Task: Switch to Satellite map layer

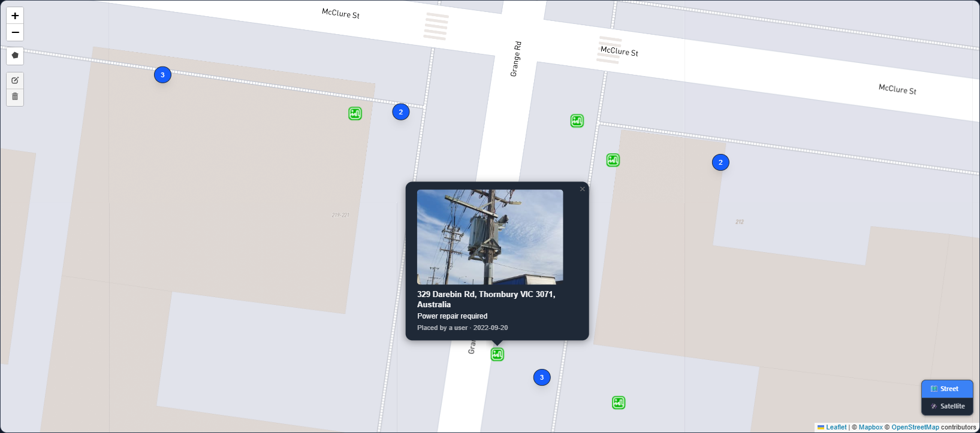Action: coord(947,406)
